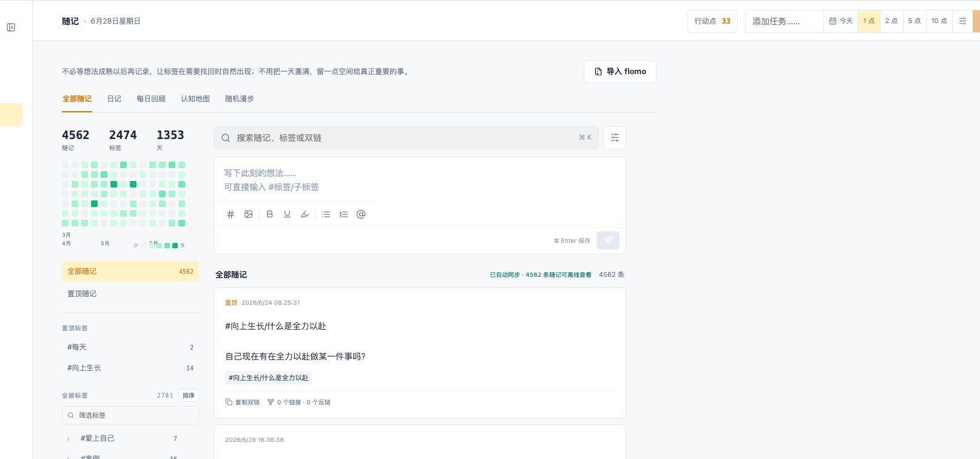Apply underline formatting in the editor
The image size is (980, 459).
[x=288, y=214]
